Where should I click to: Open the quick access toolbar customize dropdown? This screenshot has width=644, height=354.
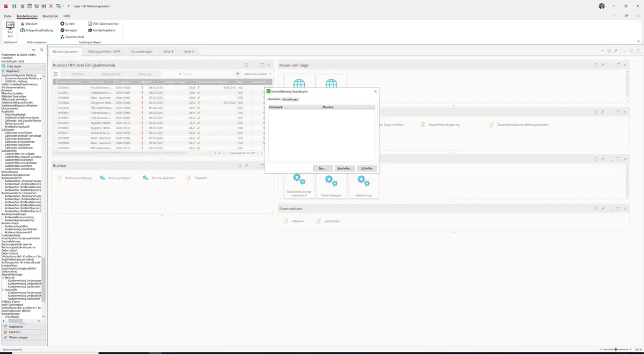(69, 6)
